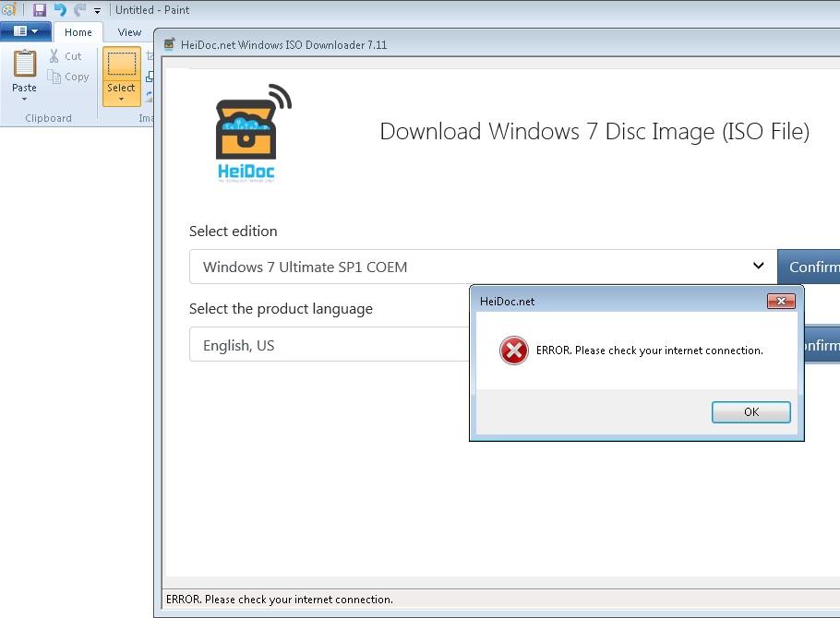Viewport: 840px width, 618px height.
Task: Click the Paste clipboard icon
Action: pos(25,64)
